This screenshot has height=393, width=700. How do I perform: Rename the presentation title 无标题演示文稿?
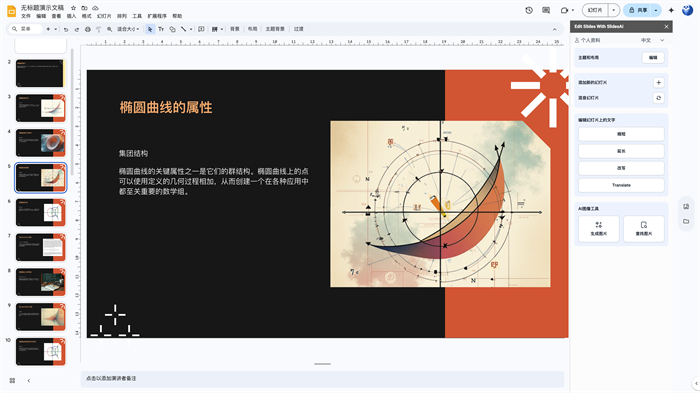coord(42,8)
